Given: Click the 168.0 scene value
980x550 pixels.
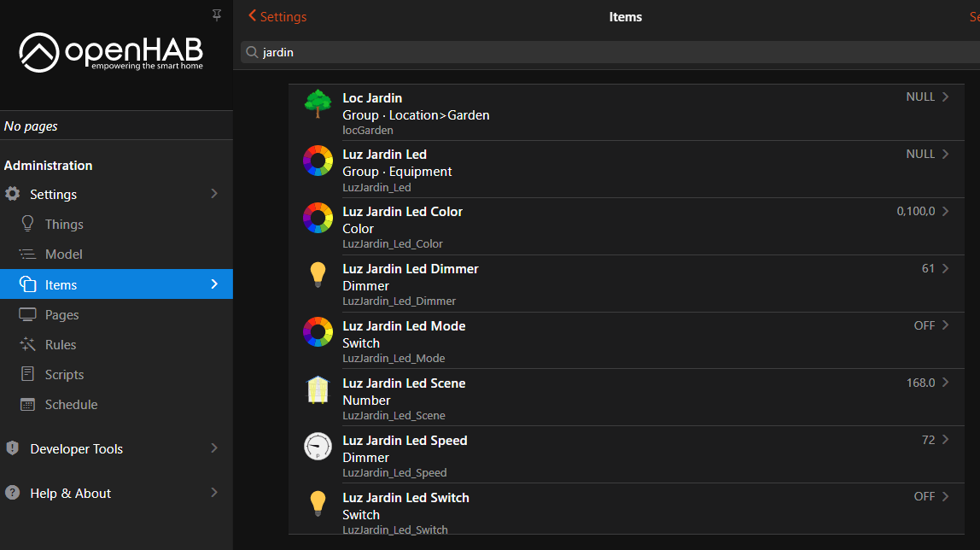Looking at the screenshot, I should 920,383.
